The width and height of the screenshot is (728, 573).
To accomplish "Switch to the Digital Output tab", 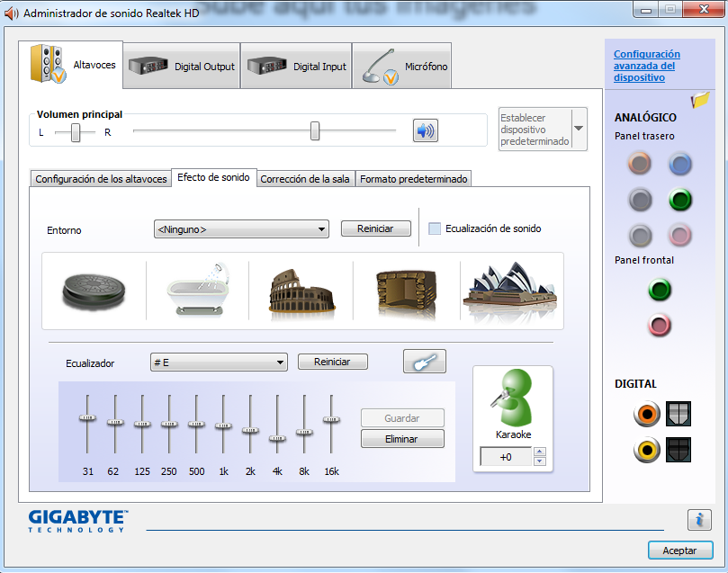I will point(182,66).
